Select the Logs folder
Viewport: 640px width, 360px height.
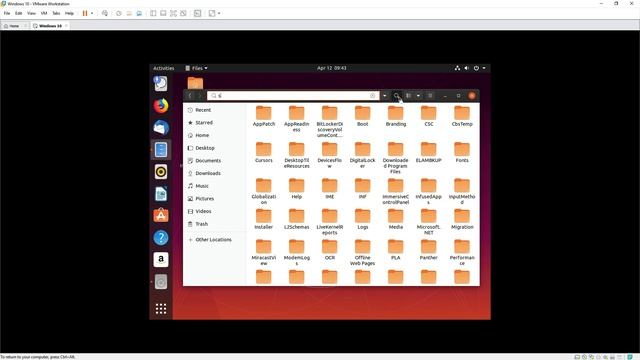(x=362, y=219)
